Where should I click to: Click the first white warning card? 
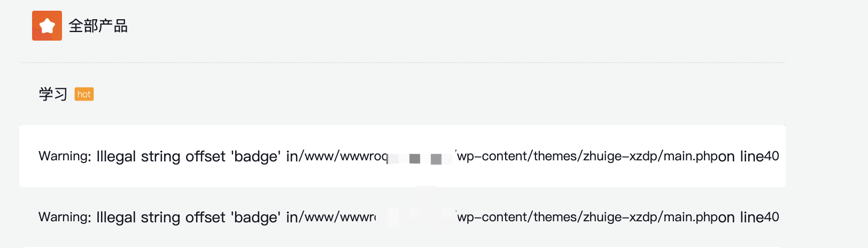point(402,156)
